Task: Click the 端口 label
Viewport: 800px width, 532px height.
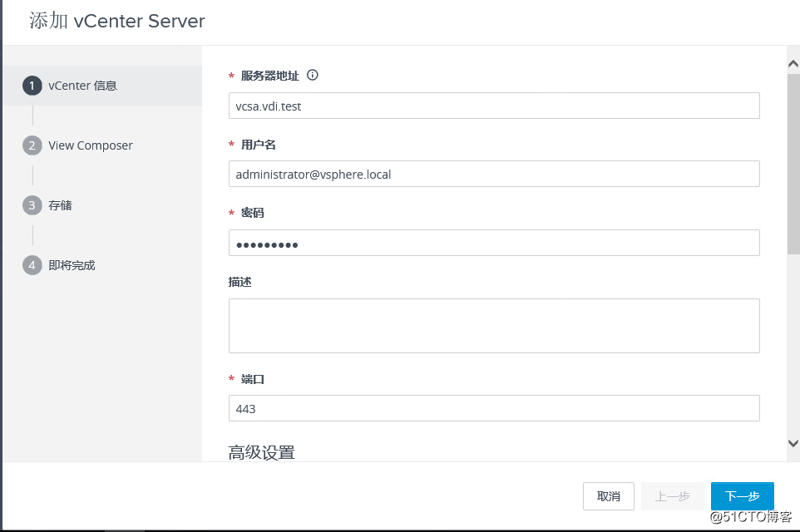Action: 253,379
